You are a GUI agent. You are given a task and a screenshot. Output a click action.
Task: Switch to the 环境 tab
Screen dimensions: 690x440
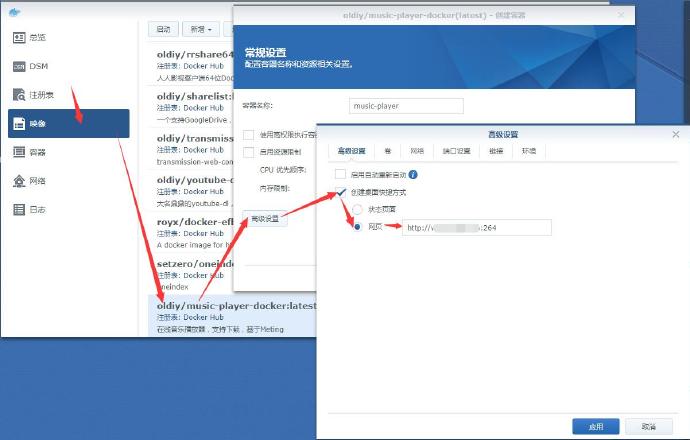(528, 151)
